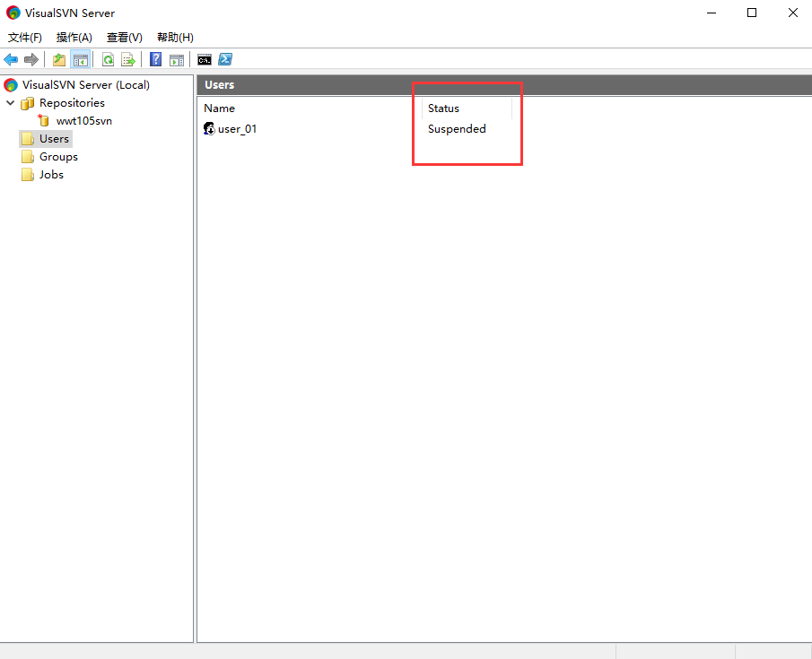Select the wwt105svn repository
The image size is (812, 659).
coord(83,121)
